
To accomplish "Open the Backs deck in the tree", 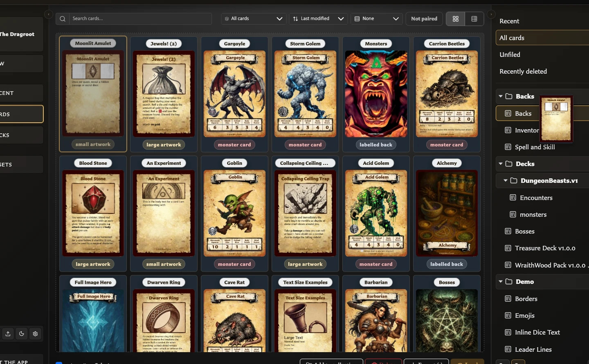I will (542, 113).
